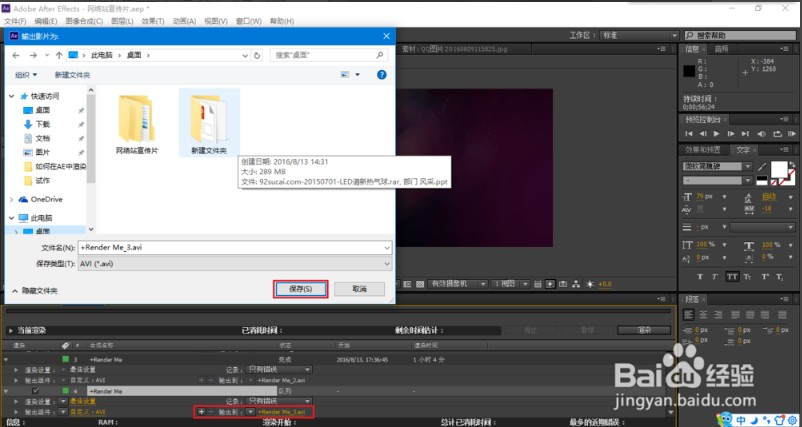Click the add output module plus icon
The width and height of the screenshot is (802, 427).
[x=200, y=411]
